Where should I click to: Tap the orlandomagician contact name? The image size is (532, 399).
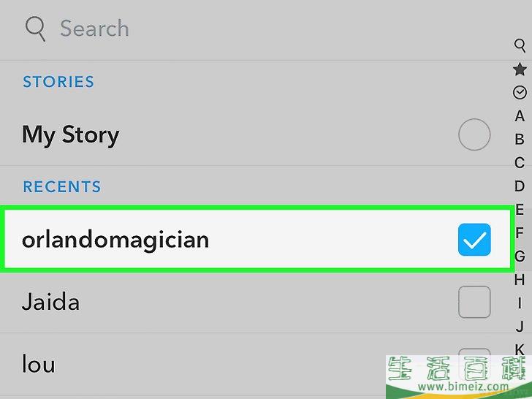115,240
